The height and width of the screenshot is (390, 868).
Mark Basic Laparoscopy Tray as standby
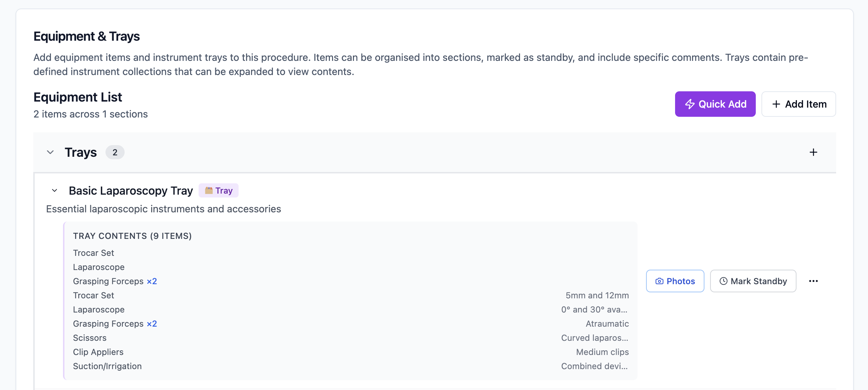pyautogui.click(x=753, y=281)
